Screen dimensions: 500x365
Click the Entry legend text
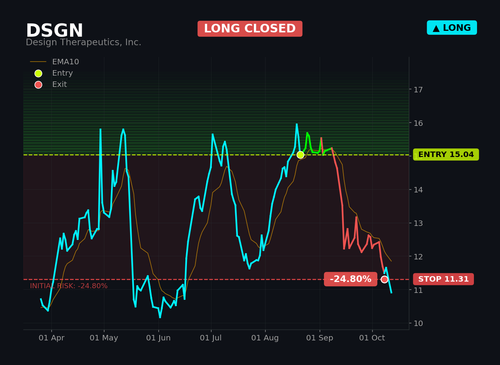pyautogui.click(x=62, y=73)
